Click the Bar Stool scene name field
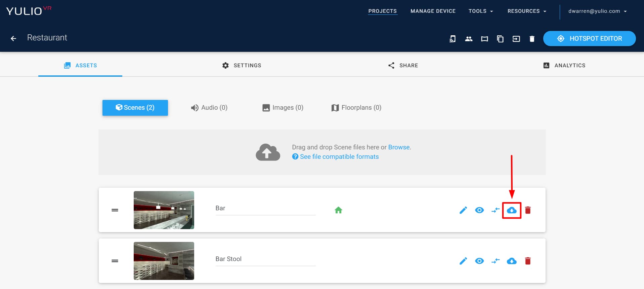The height and width of the screenshot is (289, 644). pyautogui.click(x=265, y=259)
